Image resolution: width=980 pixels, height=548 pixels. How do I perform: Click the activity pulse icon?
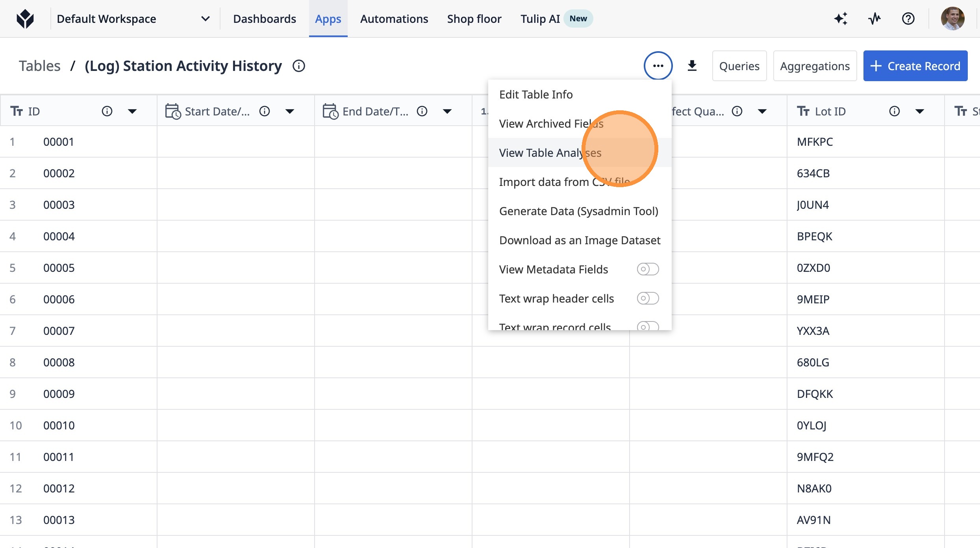[874, 19]
